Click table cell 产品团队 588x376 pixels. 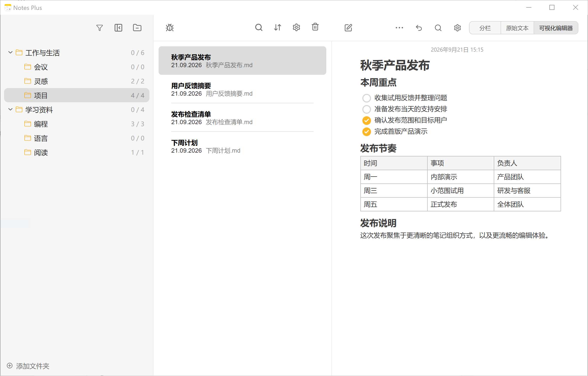point(527,177)
